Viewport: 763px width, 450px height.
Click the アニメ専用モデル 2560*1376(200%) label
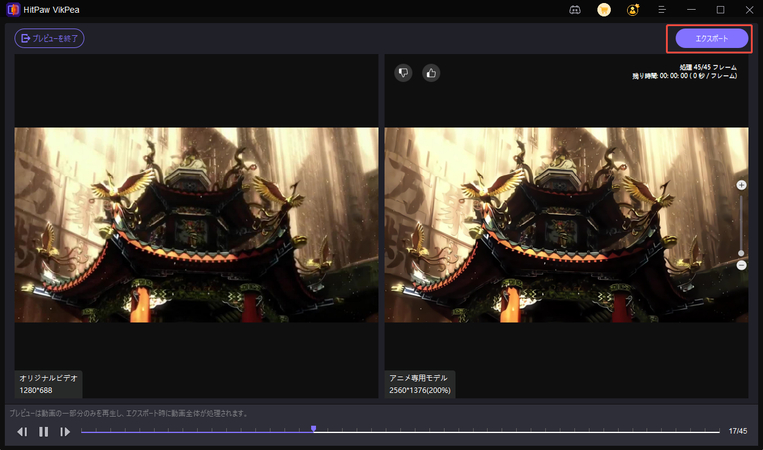click(x=420, y=384)
